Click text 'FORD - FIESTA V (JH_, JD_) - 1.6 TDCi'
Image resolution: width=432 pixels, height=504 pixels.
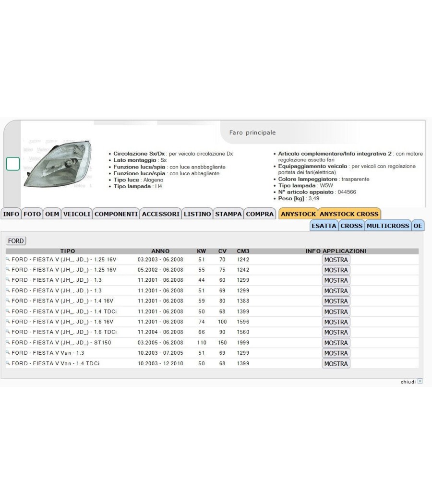click(x=64, y=332)
